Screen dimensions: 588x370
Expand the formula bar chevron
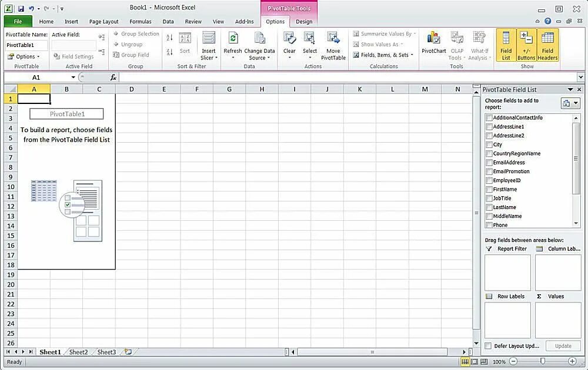580,78
